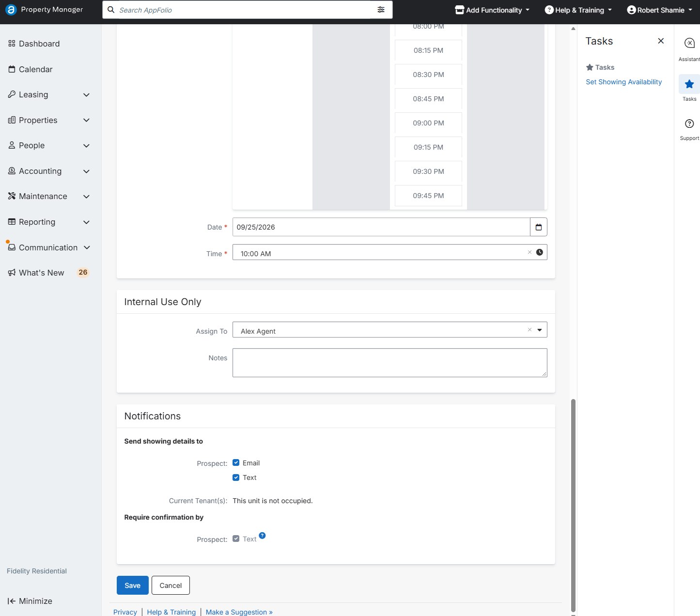Click the What's New megaphone icon
The width and height of the screenshot is (700, 616).
click(x=12, y=273)
